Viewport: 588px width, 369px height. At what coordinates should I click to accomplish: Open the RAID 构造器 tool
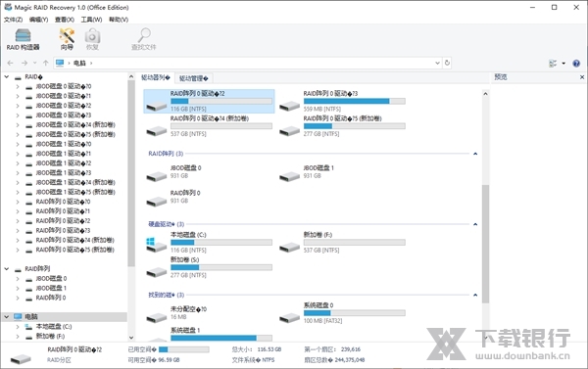[x=23, y=39]
